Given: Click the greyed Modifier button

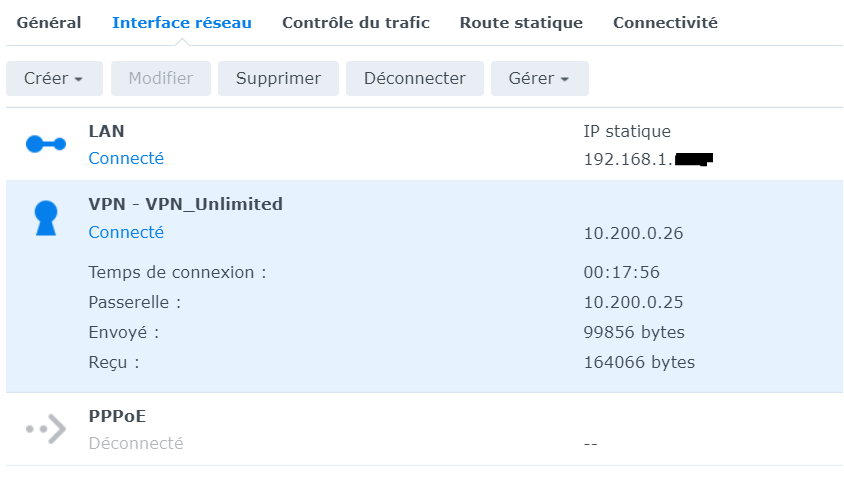Looking at the screenshot, I should pyautogui.click(x=161, y=78).
